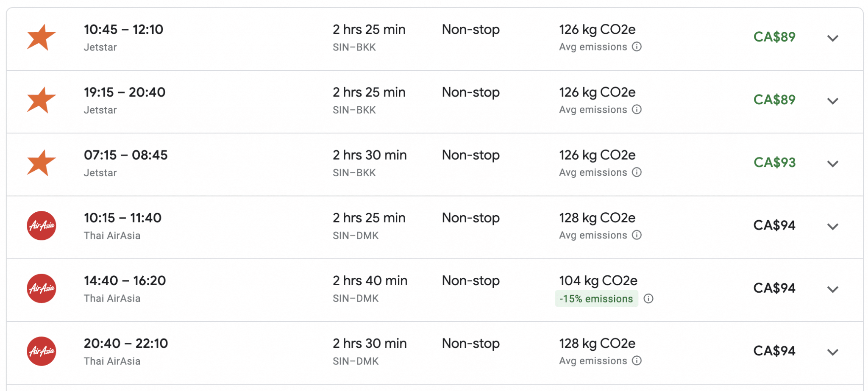This screenshot has width=868, height=391.
Task: Open emissions info for the 10:45 Jetstar flight
Action: (x=638, y=47)
